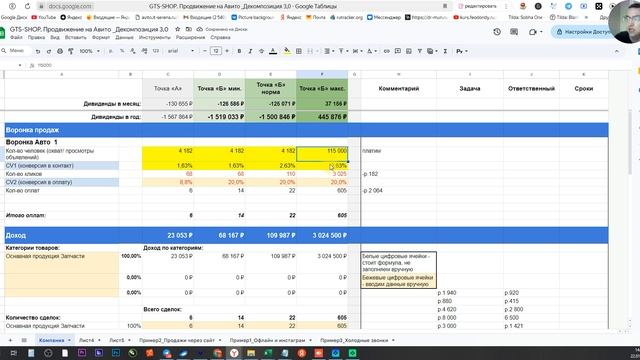
Task: Add a new sheet with plus button
Action: pos(10,340)
